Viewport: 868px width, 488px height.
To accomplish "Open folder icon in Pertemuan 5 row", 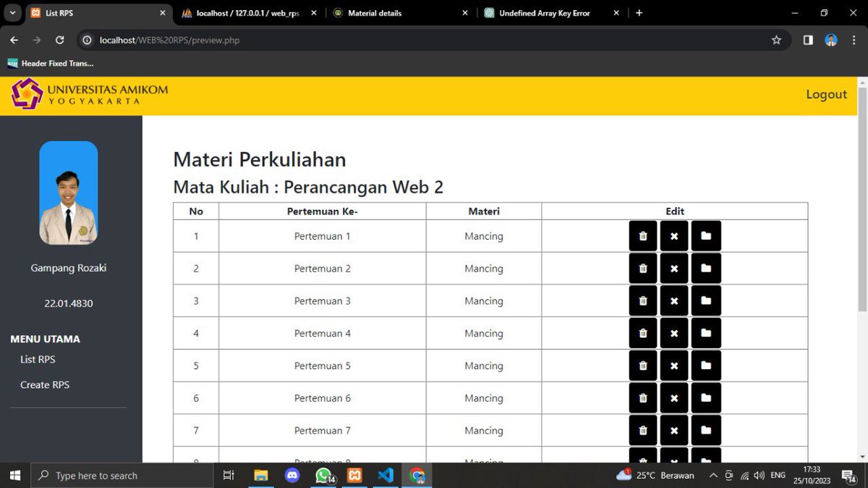I will point(706,366).
